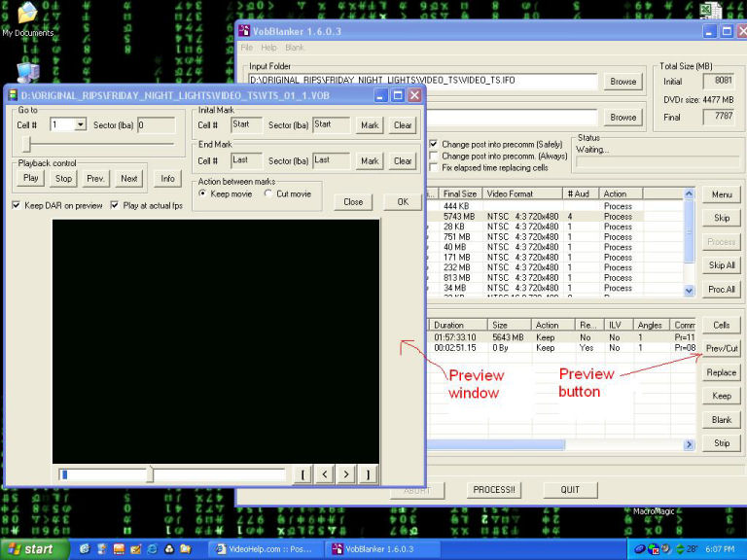The width and height of the screenshot is (747, 560).
Task: Open the Cell # dropdown in Go to
Action: point(80,124)
